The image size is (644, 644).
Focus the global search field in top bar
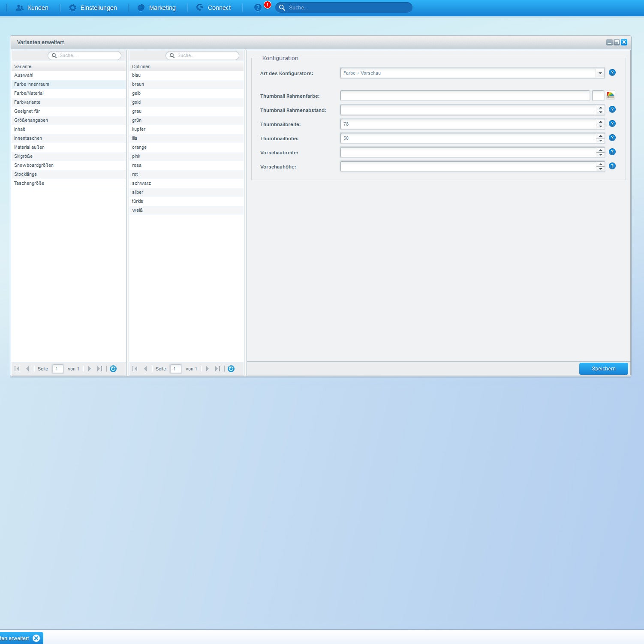pos(344,8)
